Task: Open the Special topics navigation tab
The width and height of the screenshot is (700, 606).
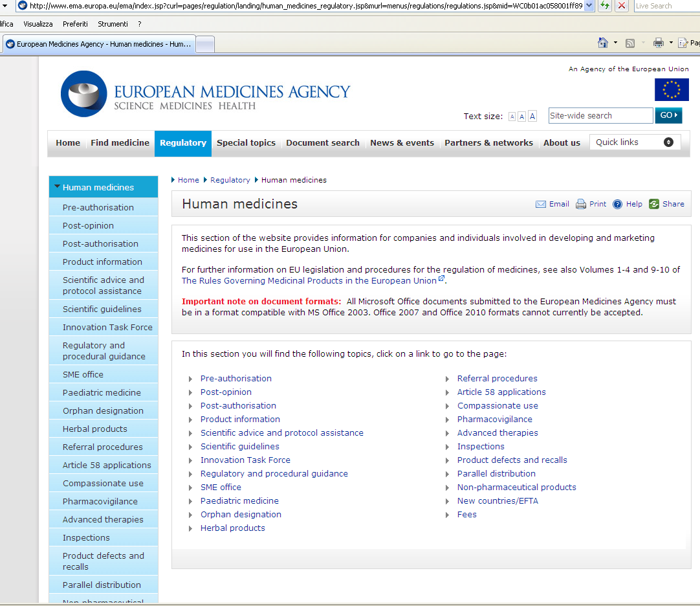Action: 246,143
